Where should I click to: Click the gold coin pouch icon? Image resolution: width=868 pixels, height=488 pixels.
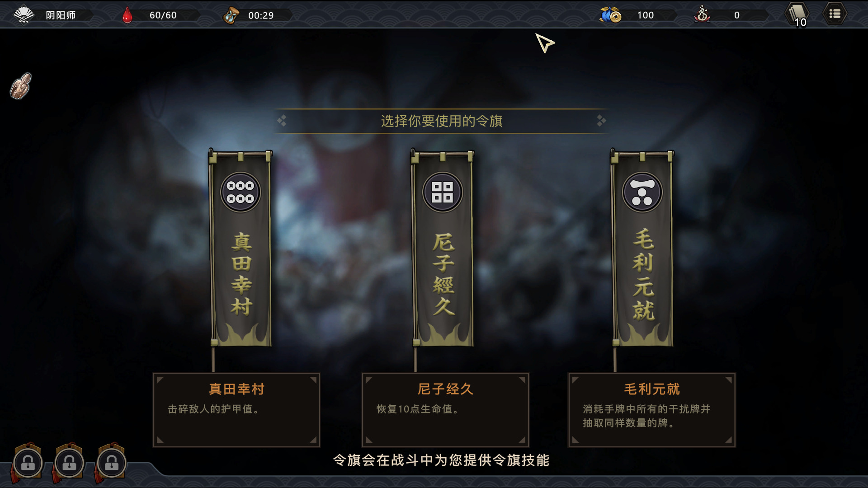pyautogui.click(x=610, y=15)
